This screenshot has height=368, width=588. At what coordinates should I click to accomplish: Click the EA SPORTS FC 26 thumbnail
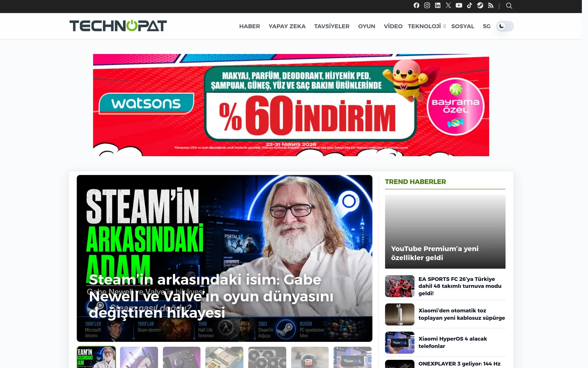tap(400, 286)
